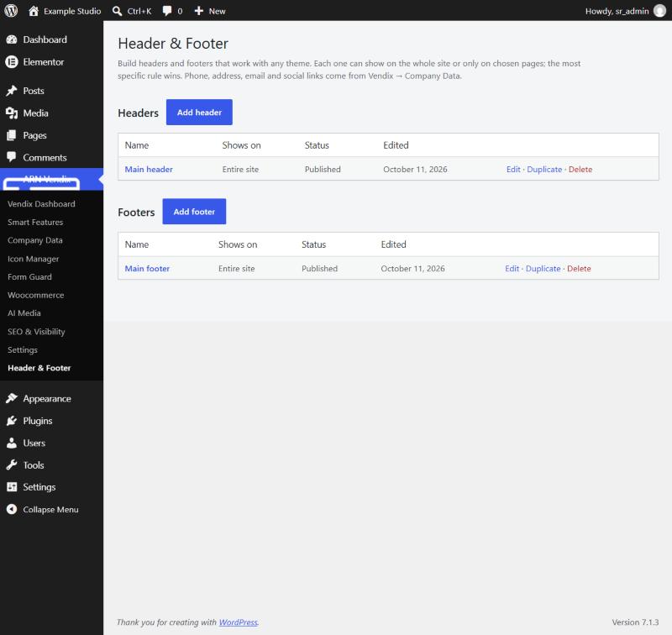The image size is (672, 635).
Task: Duplicate the Main footer
Action: pyautogui.click(x=543, y=269)
